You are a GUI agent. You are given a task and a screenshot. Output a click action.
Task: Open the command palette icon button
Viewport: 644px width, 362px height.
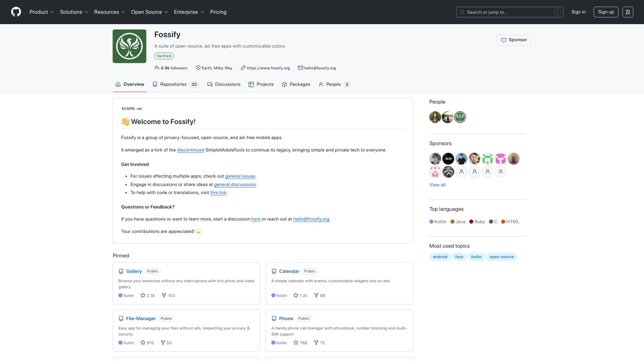coord(628,12)
